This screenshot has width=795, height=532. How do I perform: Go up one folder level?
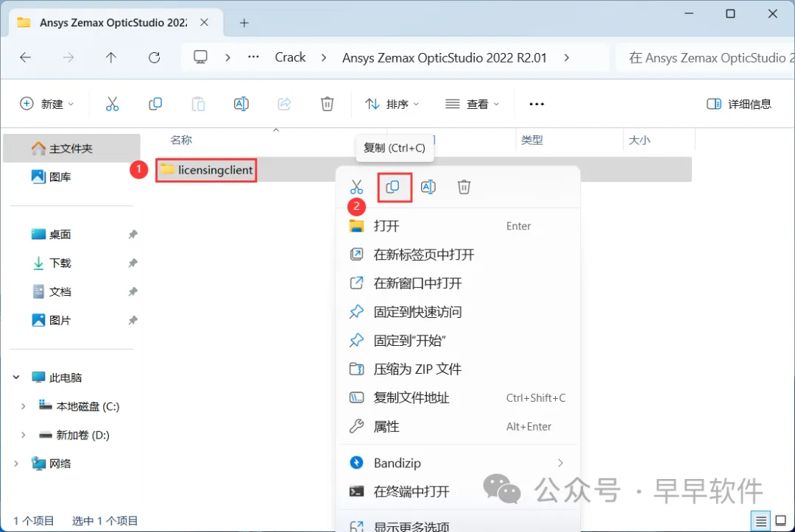(x=111, y=57)
